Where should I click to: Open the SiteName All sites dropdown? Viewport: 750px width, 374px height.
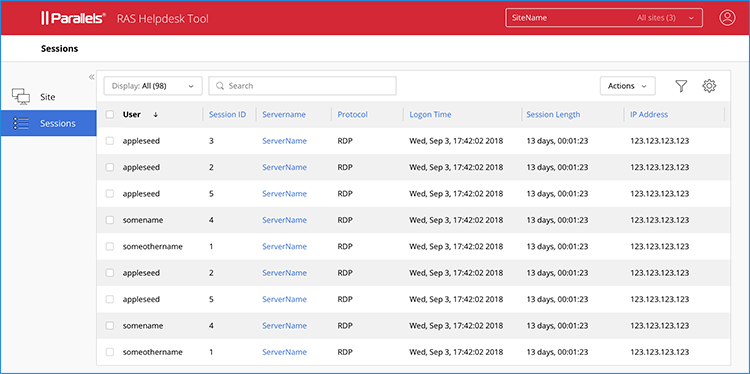pyautogui.click(x=604, y=18)
